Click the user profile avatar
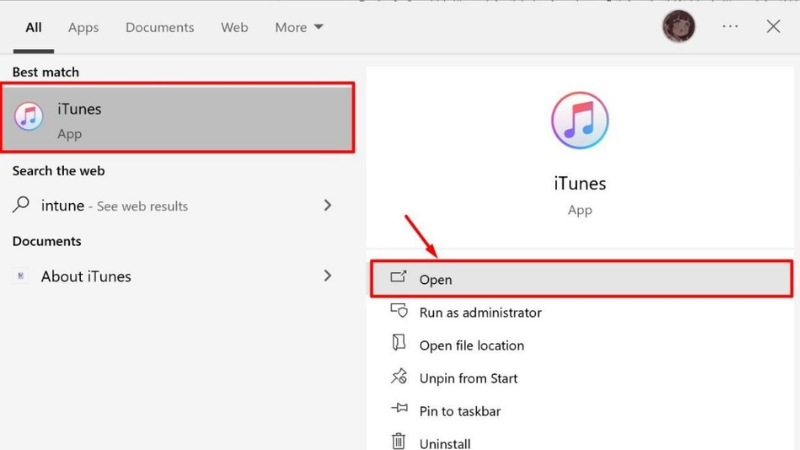The width and height of the screenshot is (800, 450). (x=679, y=26)
